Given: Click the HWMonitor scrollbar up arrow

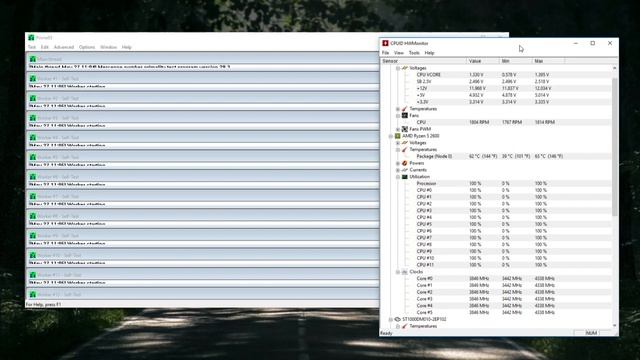Looking at the screenshot, I should point(615,68).
